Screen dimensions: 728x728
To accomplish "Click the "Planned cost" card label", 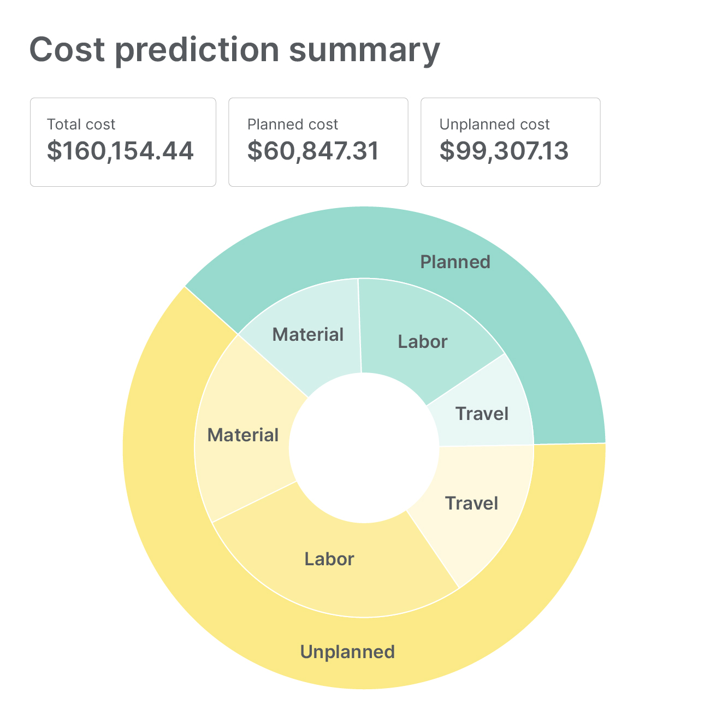I will 293,125.
